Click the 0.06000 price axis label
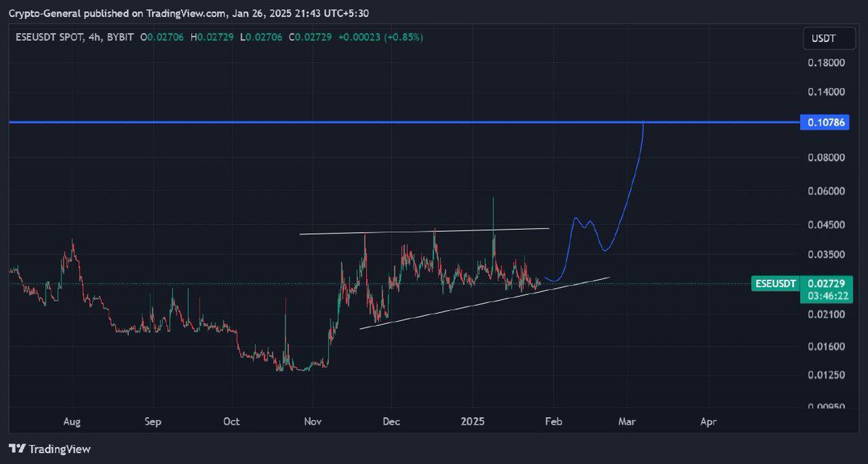The width and height of the screenshot is (868, 464). point(826,192)
